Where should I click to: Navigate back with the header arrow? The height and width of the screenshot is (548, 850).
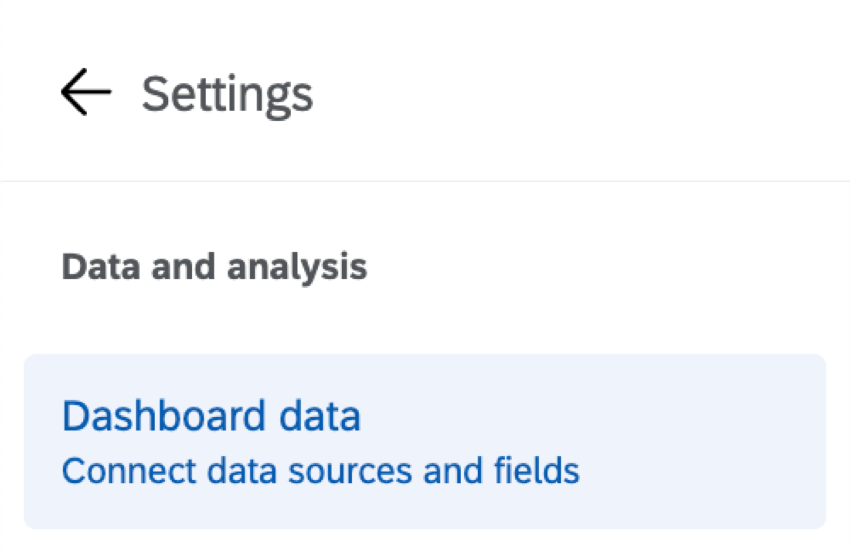(86, 94)
